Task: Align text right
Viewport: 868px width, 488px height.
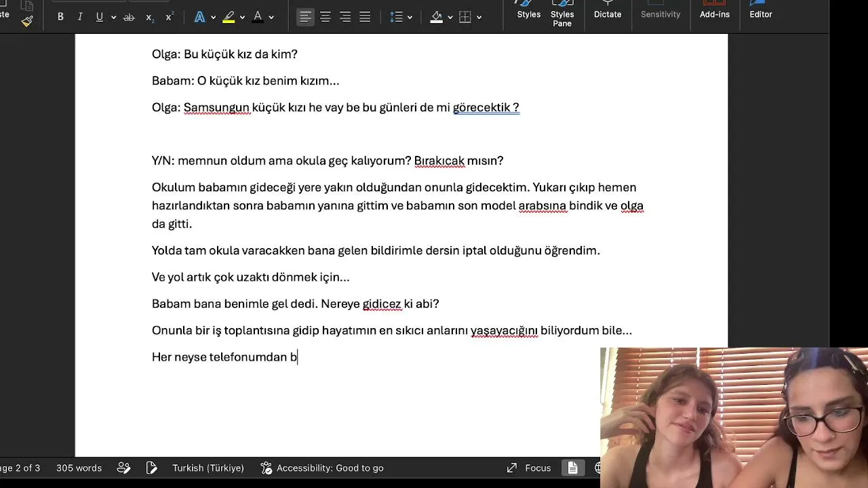Action: click(x=345, y=17)
